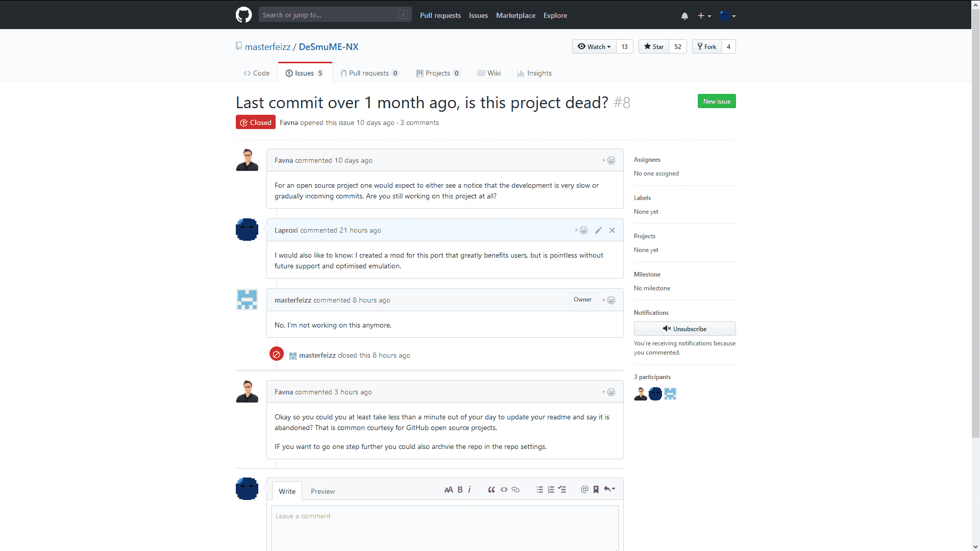The image size is (980, 551).
Task: Open the Code tab
Action: click(x=257, y=73)
